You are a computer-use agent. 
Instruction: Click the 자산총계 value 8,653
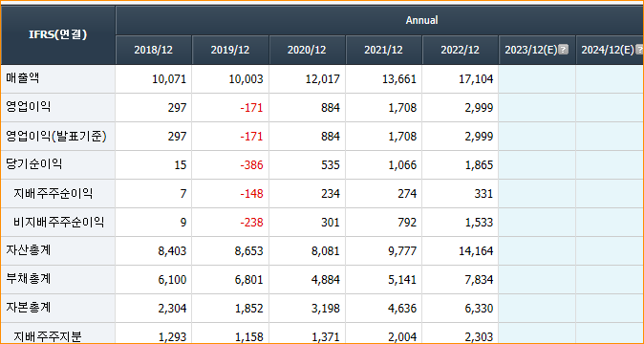click(x=249, y=251)
